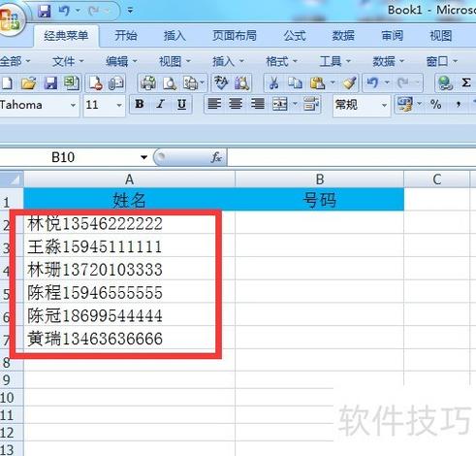
Task: Click the Format Painter brush icon
Action: coord(350,83)
